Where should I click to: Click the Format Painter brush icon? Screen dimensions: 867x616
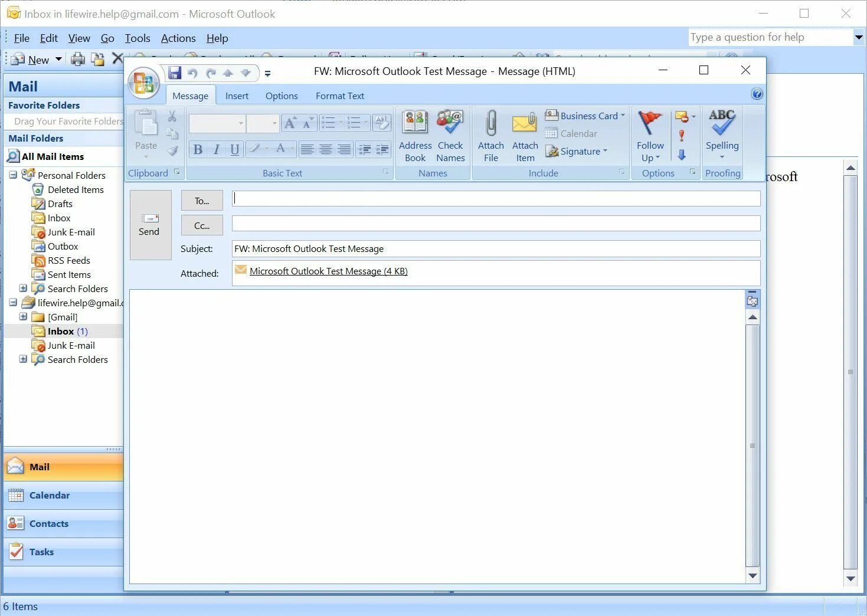click(172, 150)
